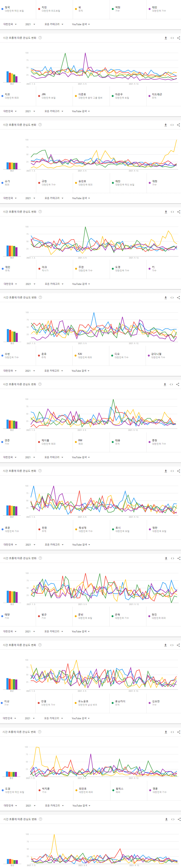Open 모든 카테고리 dropdown under 로운 row

[x=54, y=545]
